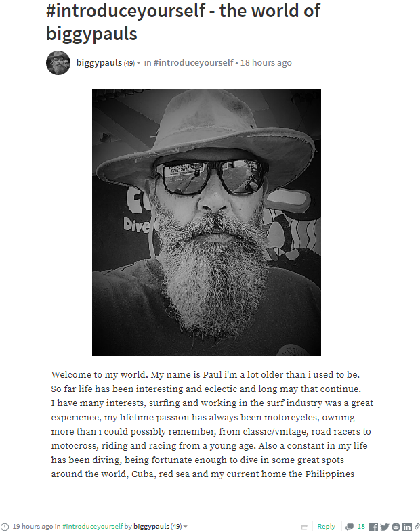Click the "19 hours ago" footer timestamp
The image size is (420, 532).
(33, 526)
